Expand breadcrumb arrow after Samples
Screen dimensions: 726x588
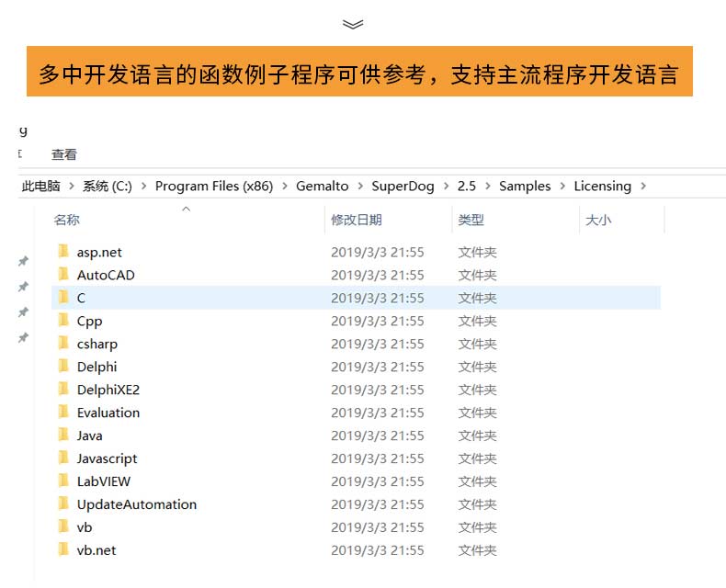[x=562, y=187]
